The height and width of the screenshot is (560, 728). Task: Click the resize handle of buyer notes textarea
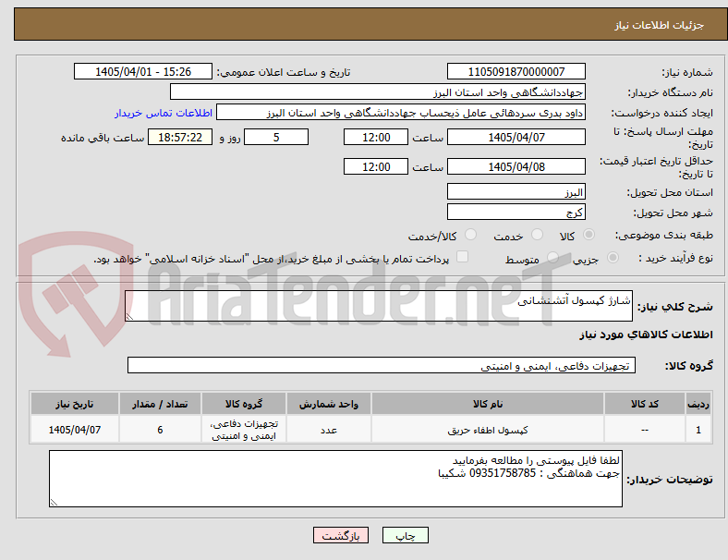coord(54,503)
